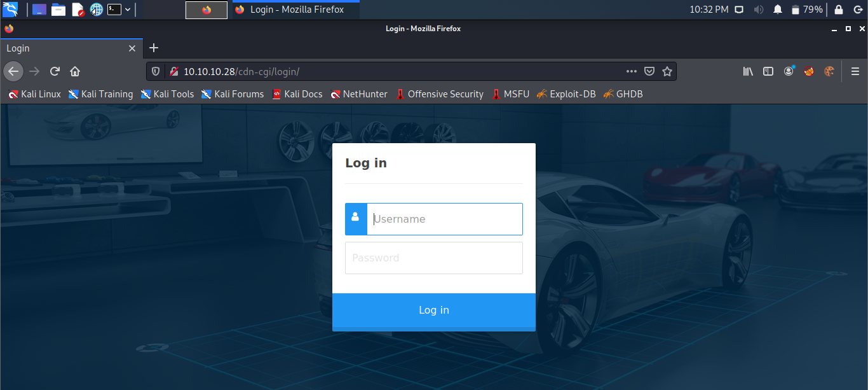Open the Kali Tools bookmark
This screenshot has width=868, height=390.
168,94
